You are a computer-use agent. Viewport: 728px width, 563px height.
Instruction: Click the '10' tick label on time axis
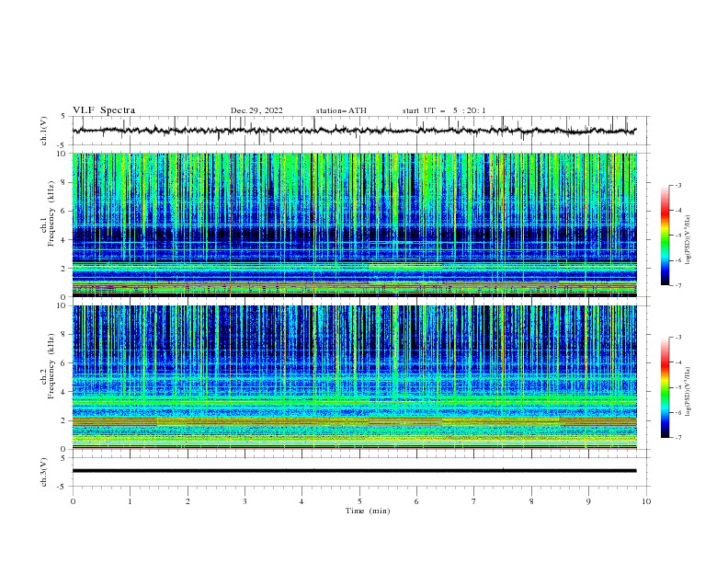[646, 501]
